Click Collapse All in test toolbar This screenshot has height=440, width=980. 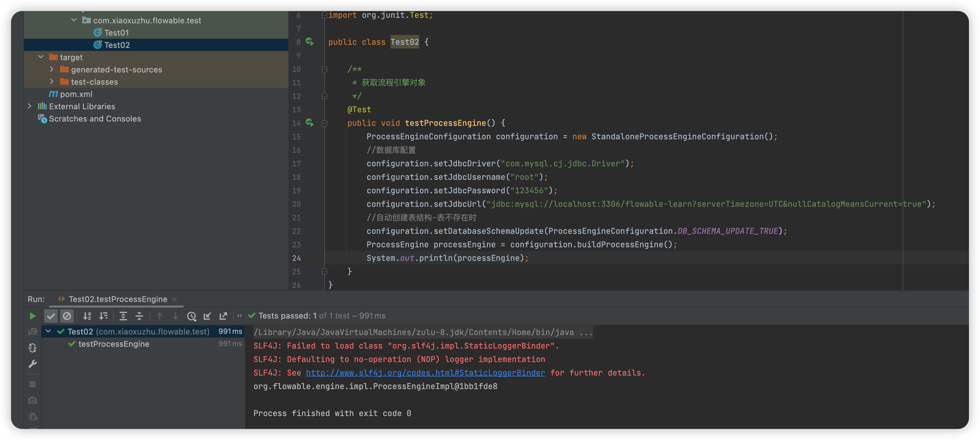point(139,316)
